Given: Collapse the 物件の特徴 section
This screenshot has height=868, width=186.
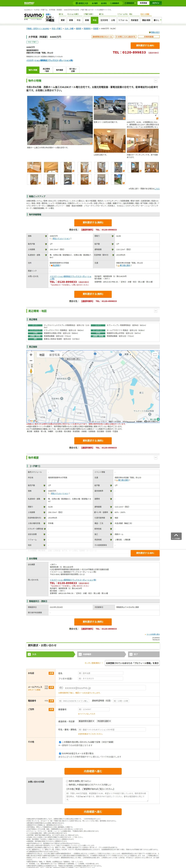Looking at the screenshot, I should [x=156, y=81].
